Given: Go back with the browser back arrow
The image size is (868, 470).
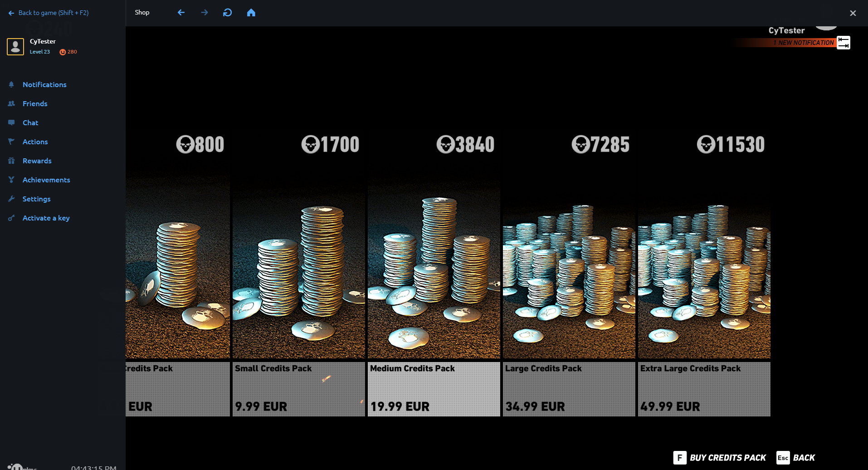Looking at the screenshot, I should tap(181, 13).
